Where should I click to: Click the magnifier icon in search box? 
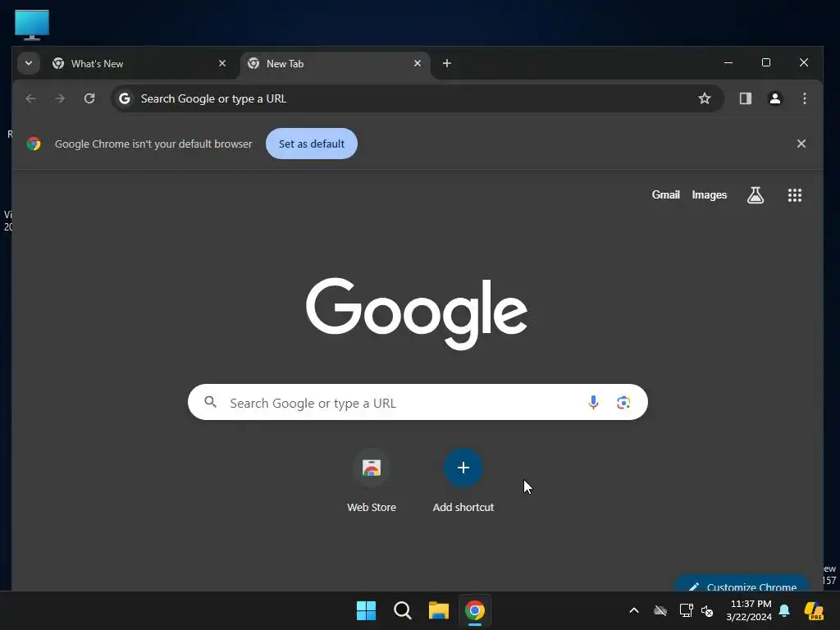click(211, 402)
